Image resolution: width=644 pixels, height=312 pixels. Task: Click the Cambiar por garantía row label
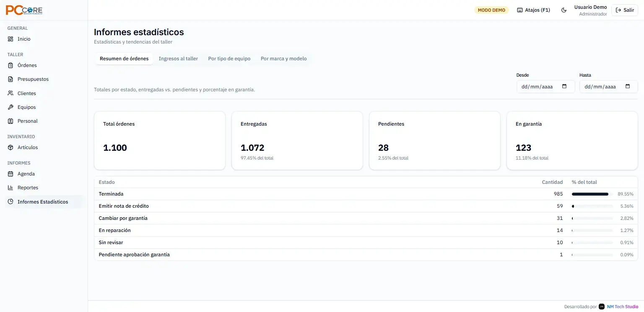(123, 218)
